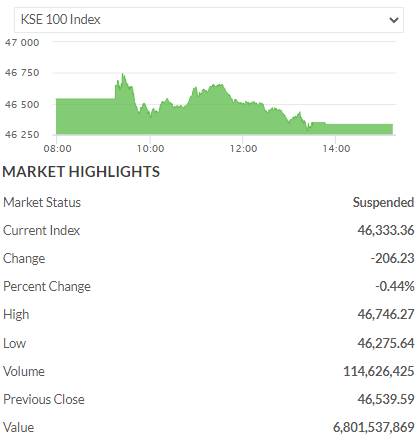The image size is (419, 445).
Task: Select the Change value -206.23
Action: point(393,258)
